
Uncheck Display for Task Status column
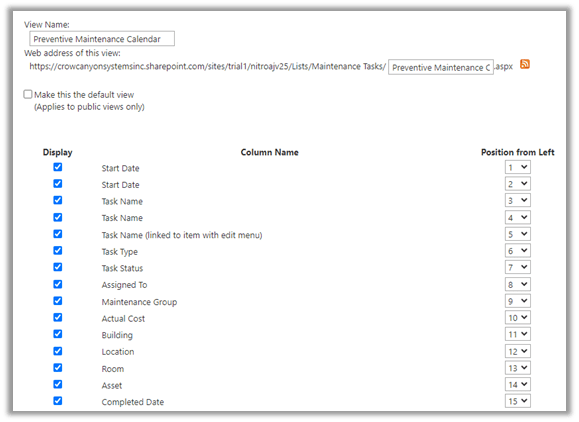tap(58, 267)
